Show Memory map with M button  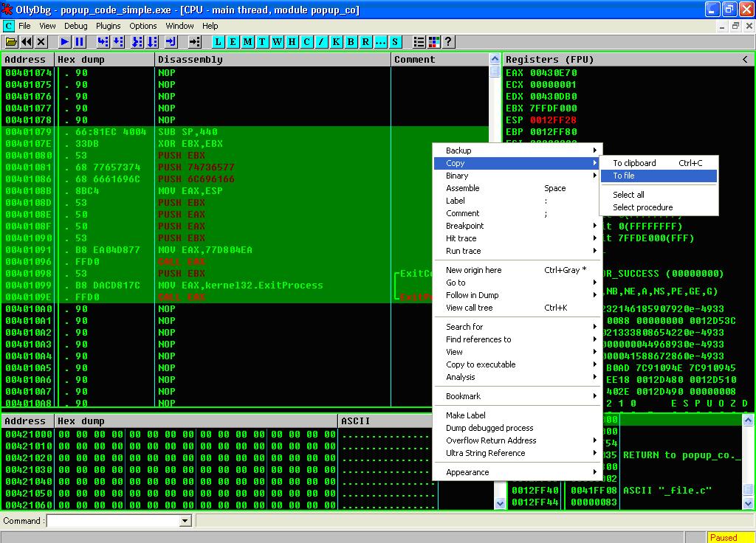click(x=248, y=42)
